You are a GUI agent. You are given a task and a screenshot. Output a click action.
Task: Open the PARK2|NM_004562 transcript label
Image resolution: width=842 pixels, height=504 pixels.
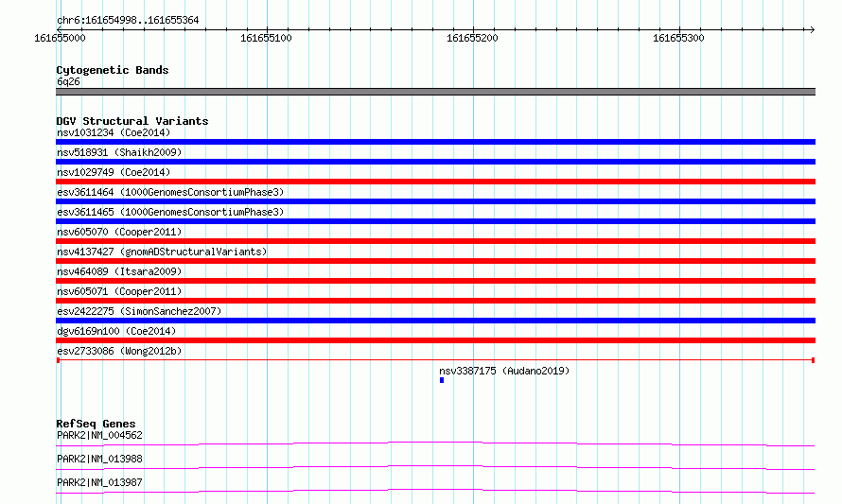99,435
